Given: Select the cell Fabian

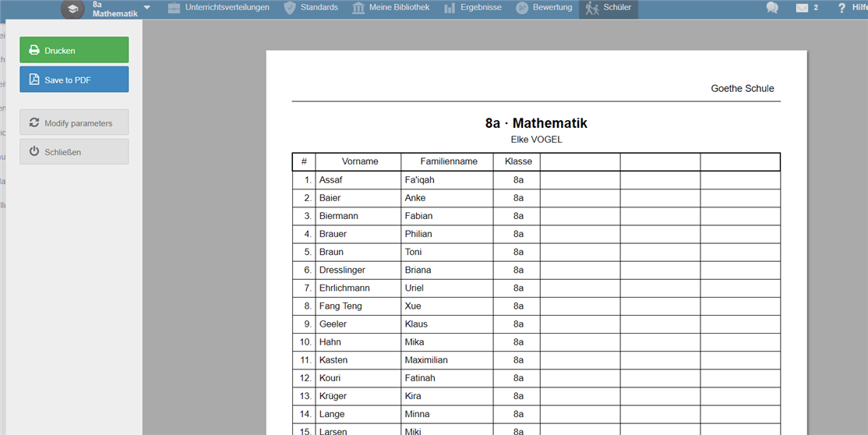Looking at the screenshot, I should pyautogui.click(x=447, y=216).
